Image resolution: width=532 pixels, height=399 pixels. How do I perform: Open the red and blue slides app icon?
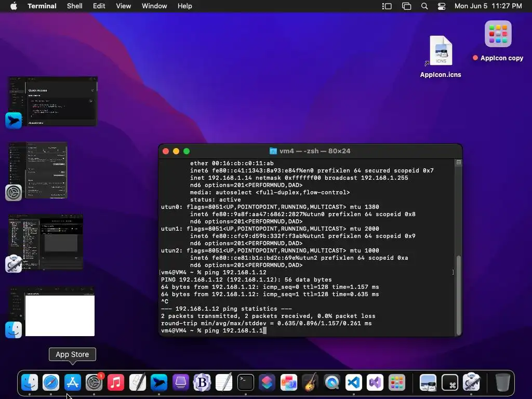(x=289, y=382)
